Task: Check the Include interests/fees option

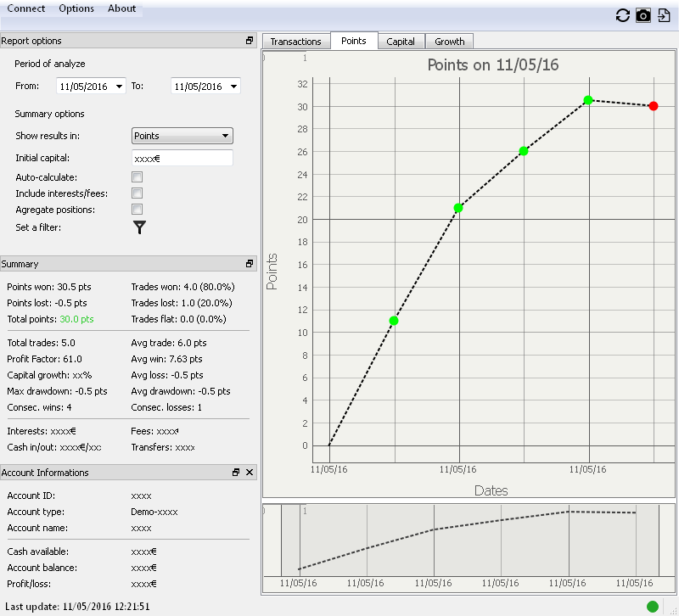Action: pyautogui.click(x=137, y=193)
